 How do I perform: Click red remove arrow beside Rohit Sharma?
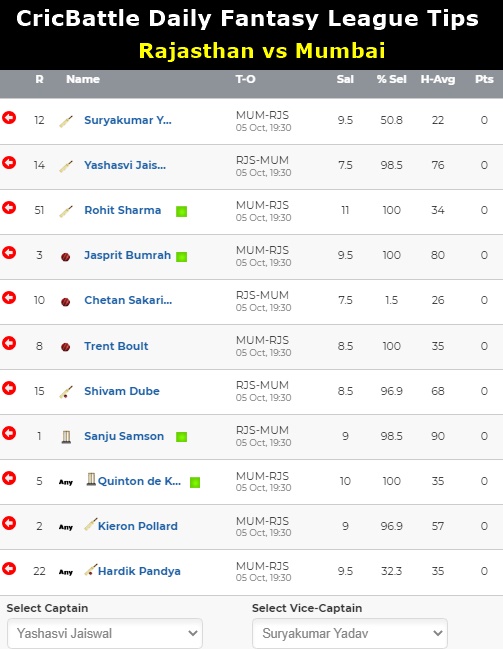[9, 208]
